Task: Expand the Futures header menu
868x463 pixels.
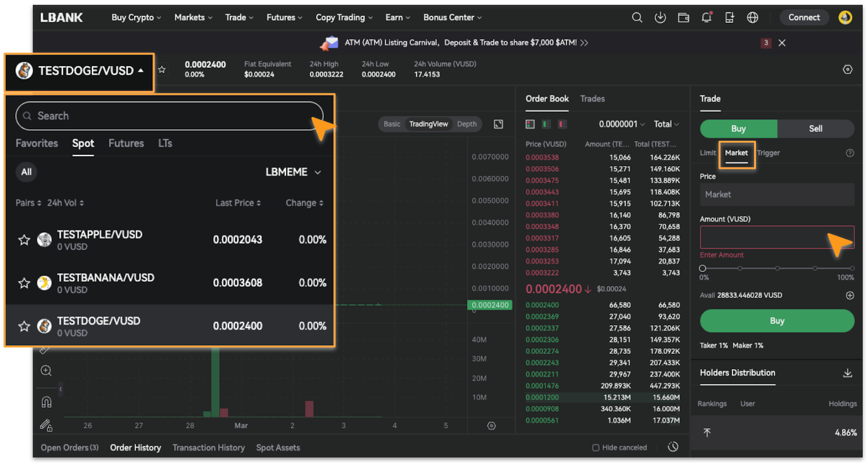Action: [x=284, y=17]
